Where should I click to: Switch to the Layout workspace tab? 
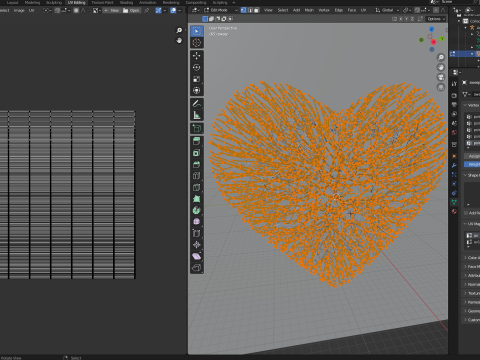13,3
